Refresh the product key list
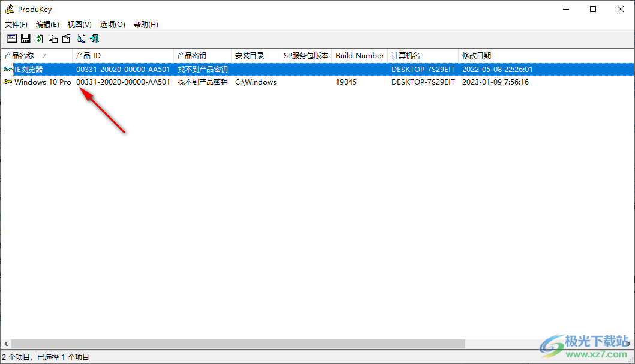The width and height of the screenshot is (635, 364). 39,38
